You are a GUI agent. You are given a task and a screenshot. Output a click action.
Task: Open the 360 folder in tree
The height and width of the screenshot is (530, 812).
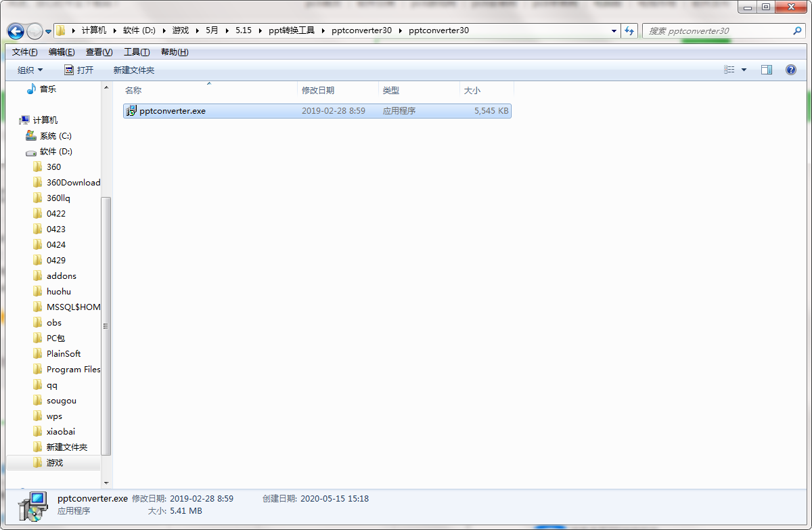(x=53, y=167)
